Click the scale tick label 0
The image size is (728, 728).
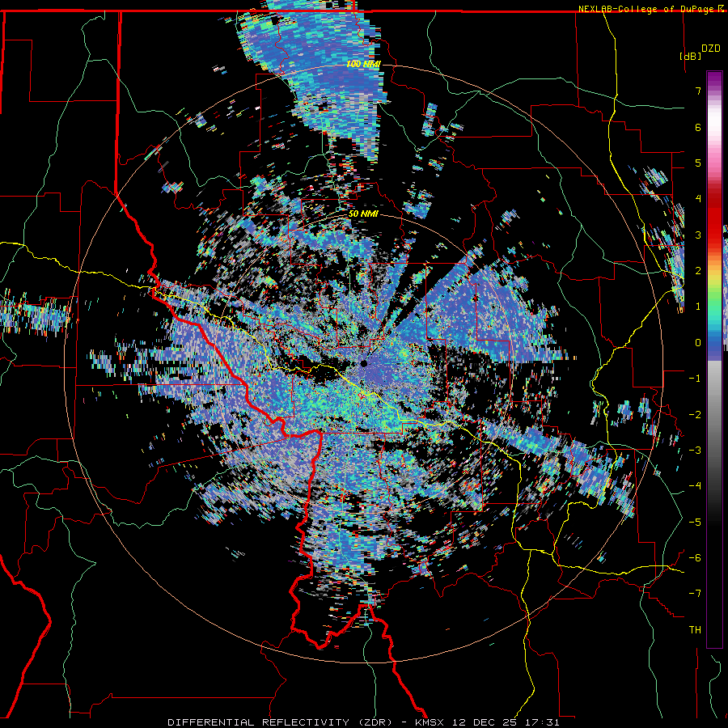(x=698, y=343)
